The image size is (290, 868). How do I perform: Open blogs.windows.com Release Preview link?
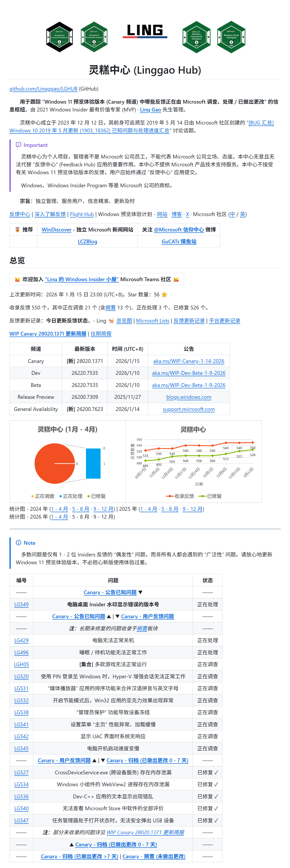tap(189, 397)
